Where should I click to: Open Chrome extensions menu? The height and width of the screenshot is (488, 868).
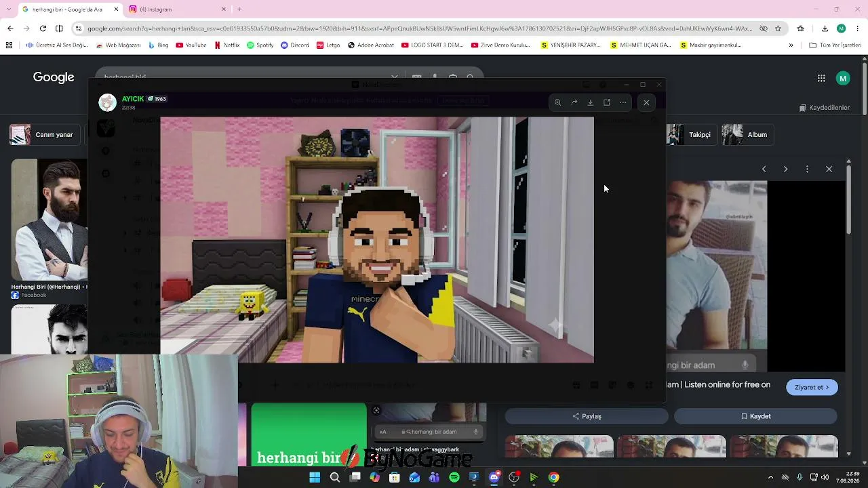click(801, 28)
